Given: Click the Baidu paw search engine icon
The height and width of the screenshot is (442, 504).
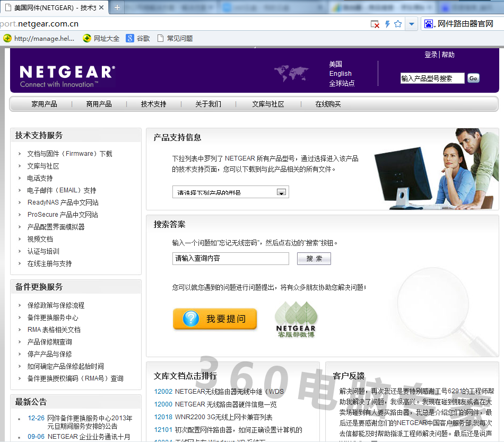Looking at the screenshot, I should click(x=429, y=24).
